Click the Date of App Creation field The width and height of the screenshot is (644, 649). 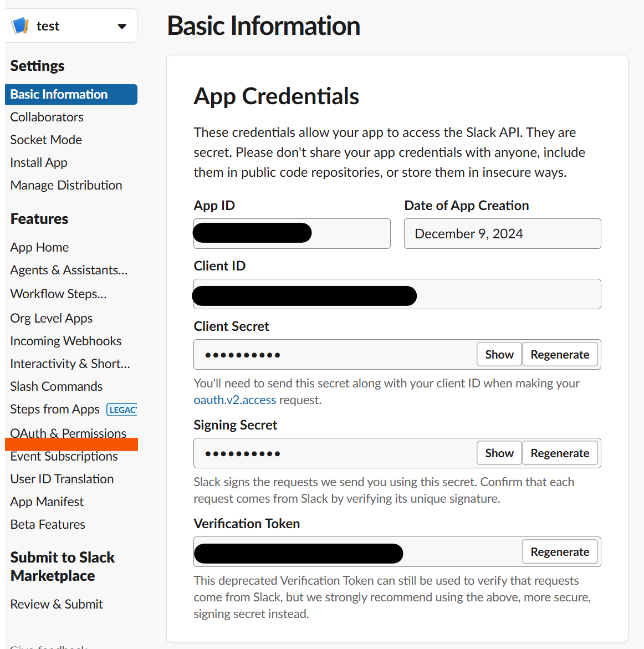[x=503, y=233]
